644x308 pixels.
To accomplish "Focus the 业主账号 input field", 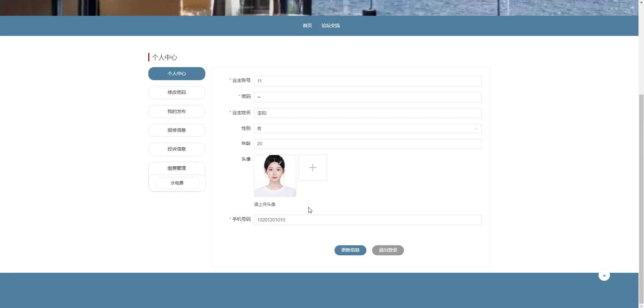I will [368, 81].
